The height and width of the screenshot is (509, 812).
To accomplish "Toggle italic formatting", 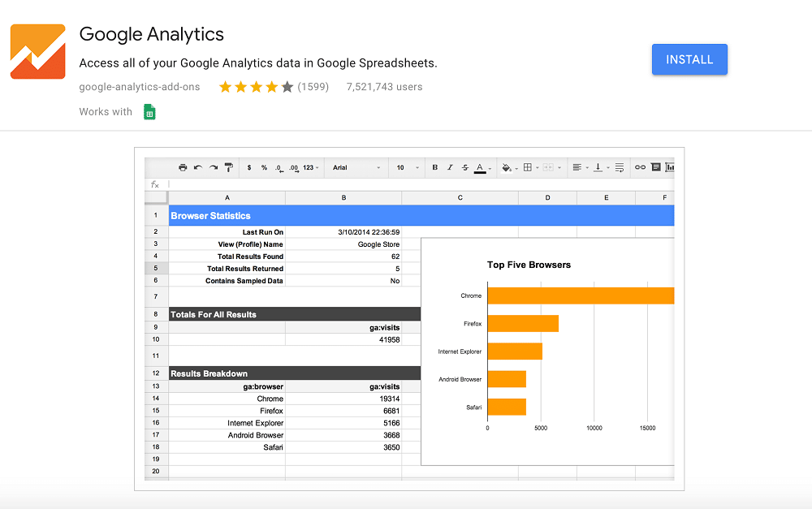I will (450, 167).
